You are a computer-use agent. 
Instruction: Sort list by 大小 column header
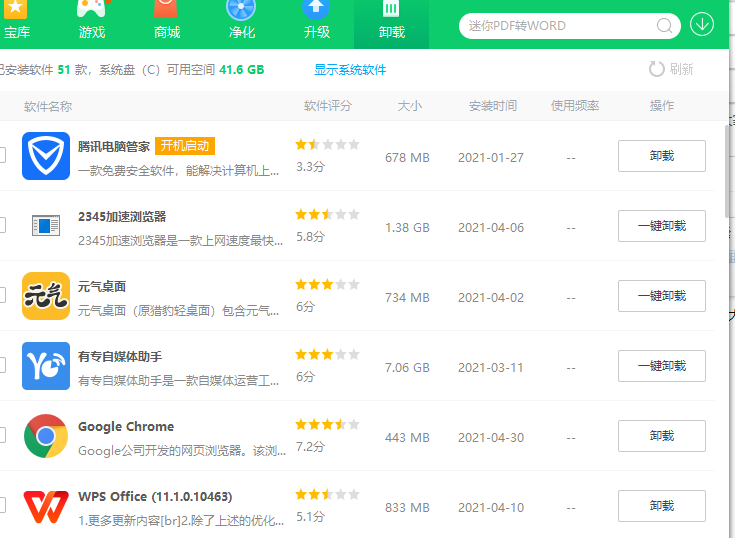pos(409,106)
